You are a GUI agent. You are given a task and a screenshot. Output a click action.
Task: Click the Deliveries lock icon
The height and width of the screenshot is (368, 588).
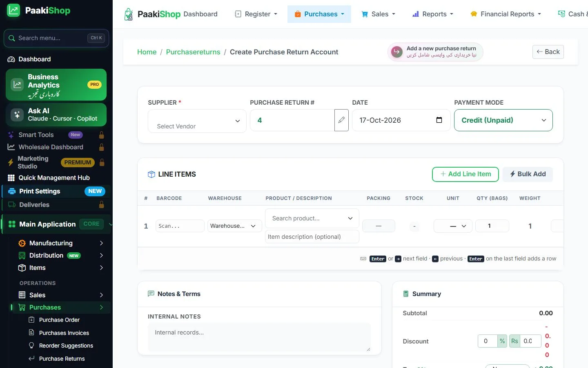click(101, 205)
